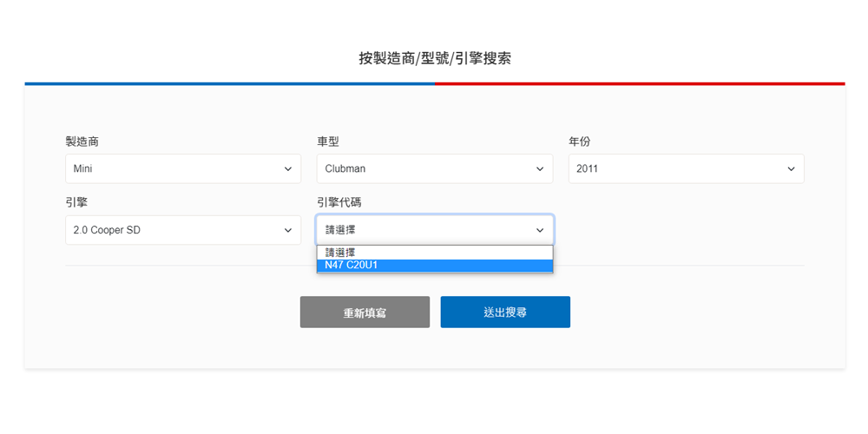Click the 按製造商/型號/引擎搜索 heading
This screenshot has width=868, height=434.
(435, 59)
